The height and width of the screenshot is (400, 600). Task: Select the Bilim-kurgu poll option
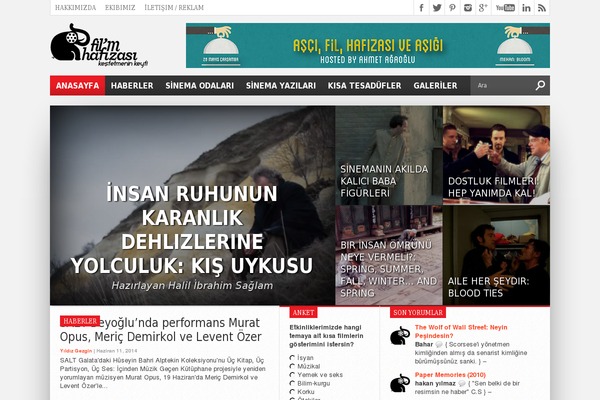pyautogui.click(x=292, y=383)
